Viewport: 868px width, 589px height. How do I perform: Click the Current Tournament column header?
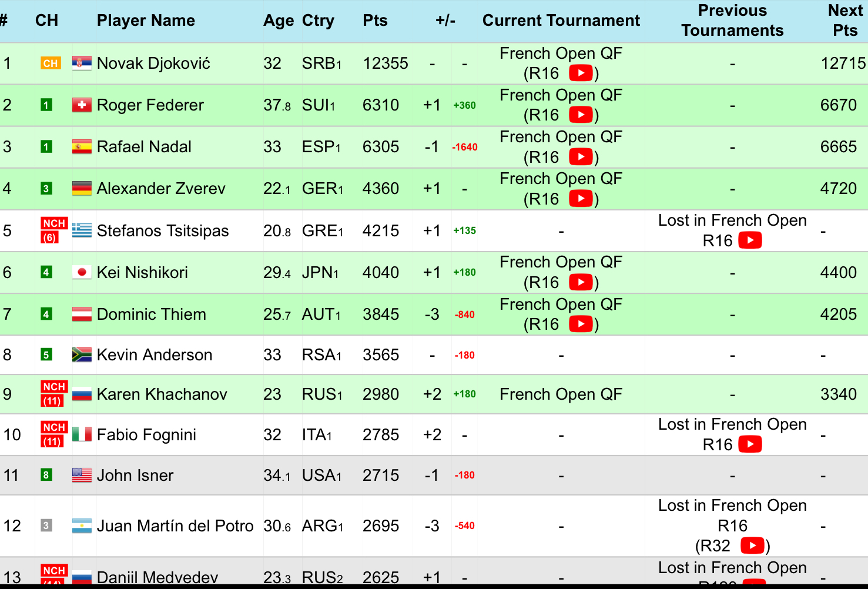click(561, 21)
